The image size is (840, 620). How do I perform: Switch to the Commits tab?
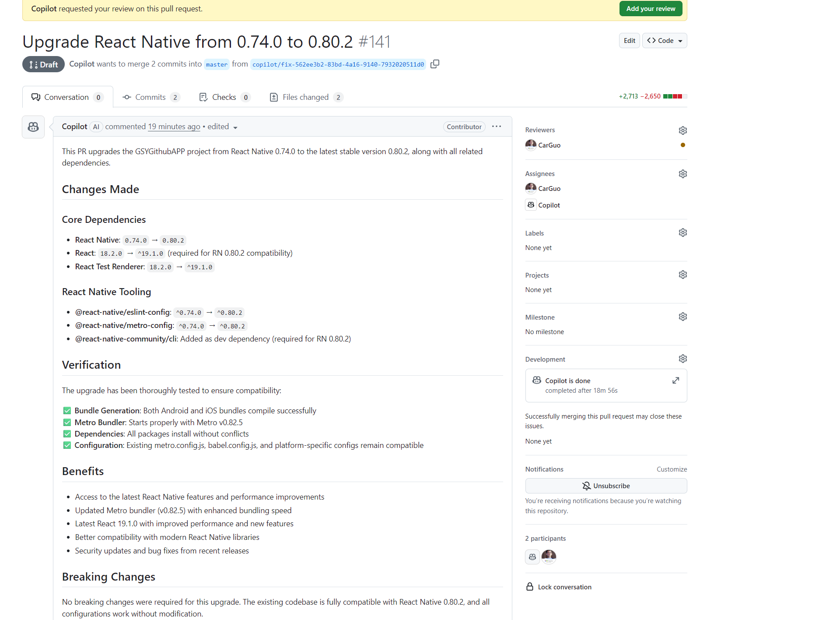pyautogui.click(x=151, y=97)
